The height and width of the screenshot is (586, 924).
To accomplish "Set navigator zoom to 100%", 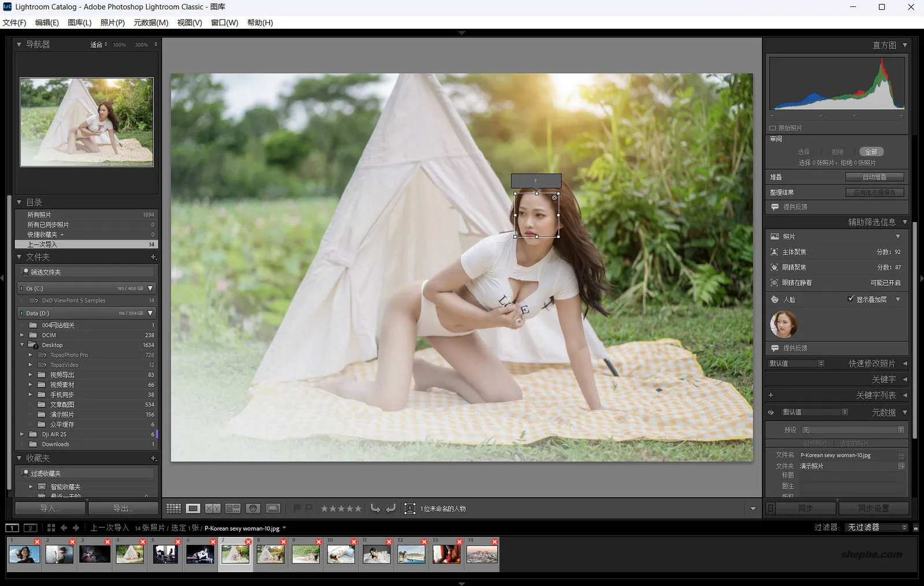I will [120, 44].
